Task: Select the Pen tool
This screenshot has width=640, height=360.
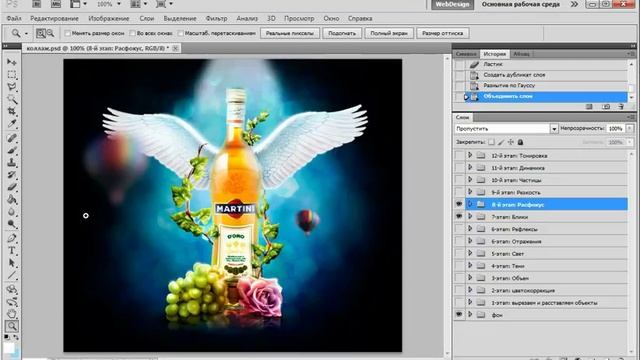Action: (x=11, y=238)
